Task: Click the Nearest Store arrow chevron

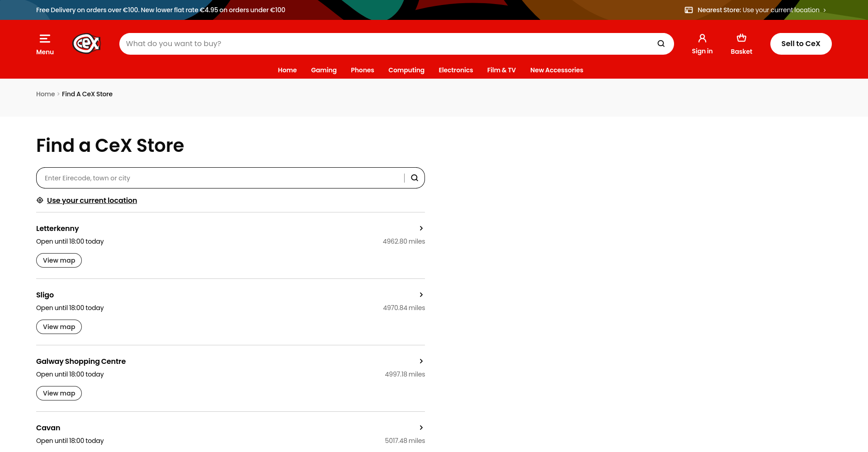Action: 825,10
